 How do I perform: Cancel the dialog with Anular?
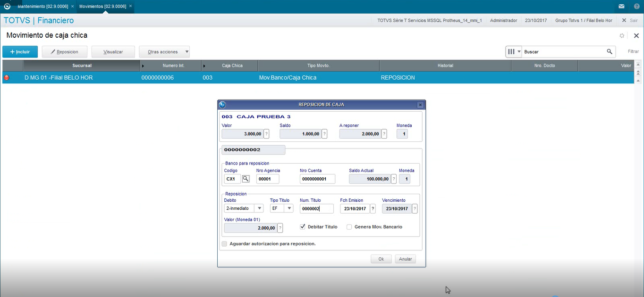(x=406, y=259)
